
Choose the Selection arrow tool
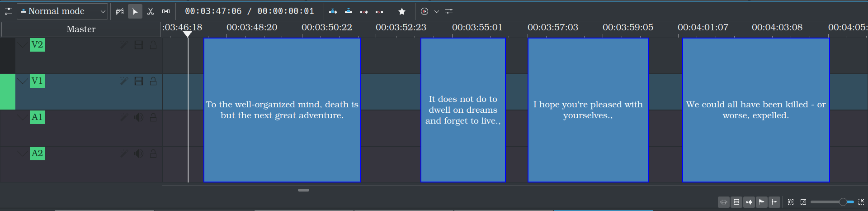point(135,11)
